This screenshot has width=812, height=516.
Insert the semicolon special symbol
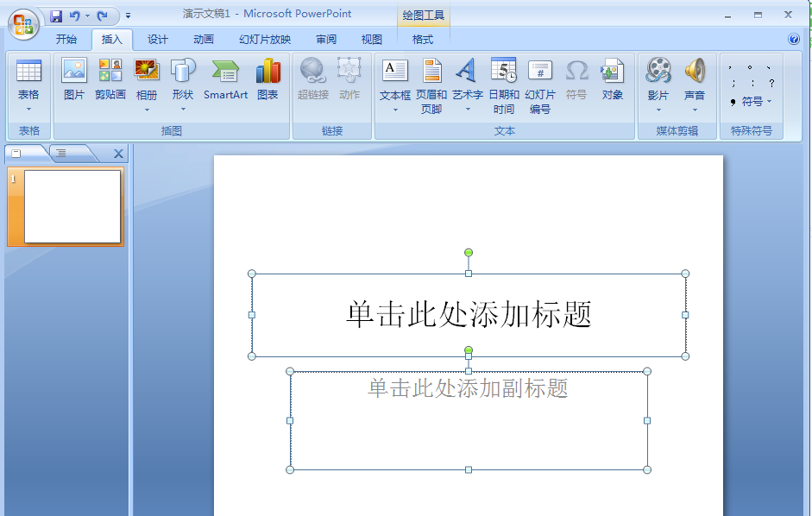[733, 83]
